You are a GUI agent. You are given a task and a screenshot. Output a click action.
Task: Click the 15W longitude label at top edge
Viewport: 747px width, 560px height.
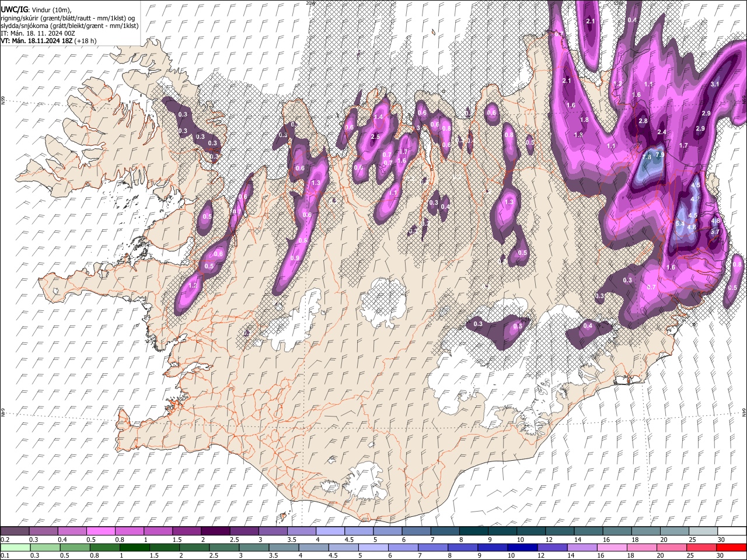point(619,3)
